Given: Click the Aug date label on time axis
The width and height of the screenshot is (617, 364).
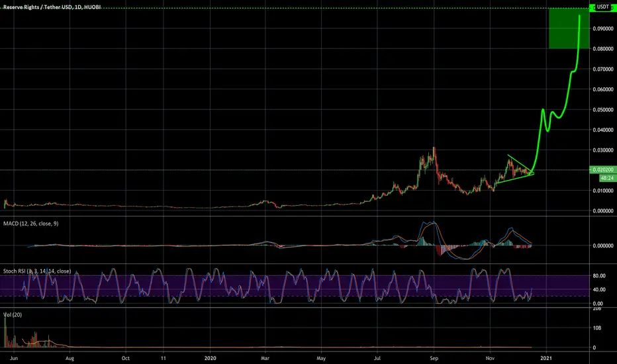Looking at the screenshot, I should point(70,358).
